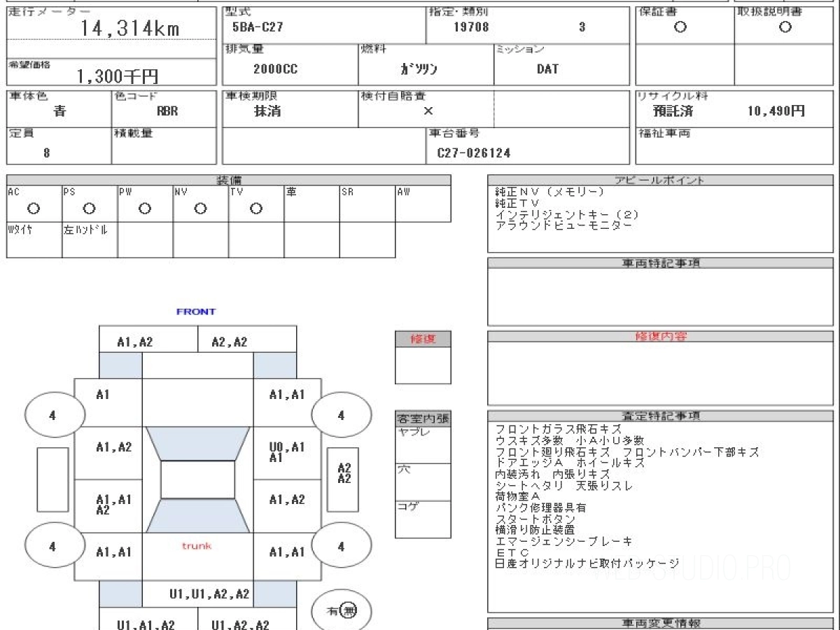Select the U1,A2,A2 rear bumper cell

coord(246,619)
